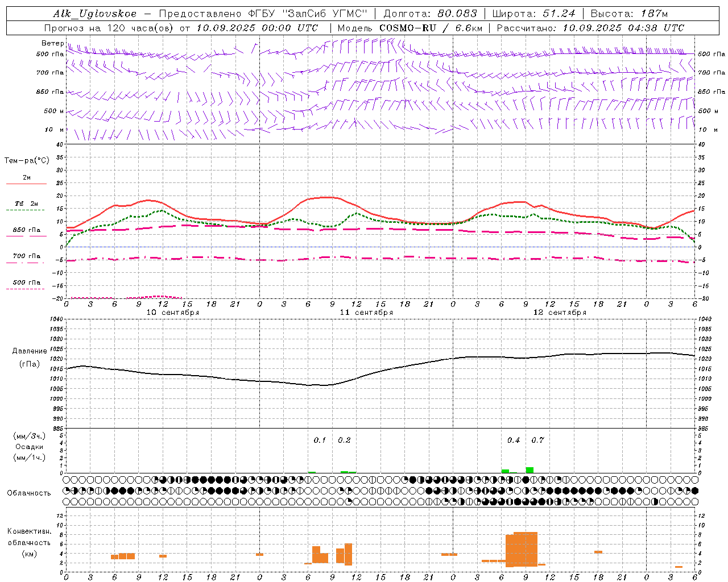Click 'Рассчитано: 10.09.2025 04:38 UTC' text

pyautogui.click(x=590, y=28)
